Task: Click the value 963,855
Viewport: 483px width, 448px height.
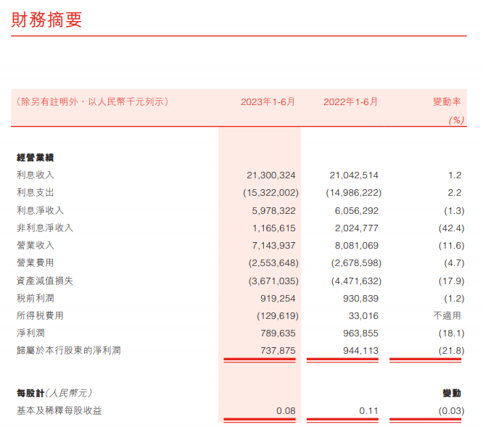Action: (x=360, y=333)
